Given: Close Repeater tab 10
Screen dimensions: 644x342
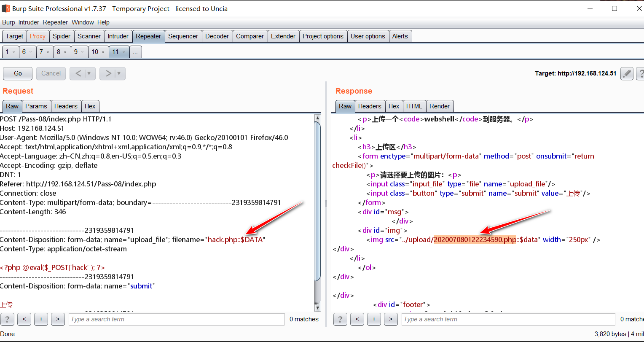Looking at the screenshot, I should 103,52.
